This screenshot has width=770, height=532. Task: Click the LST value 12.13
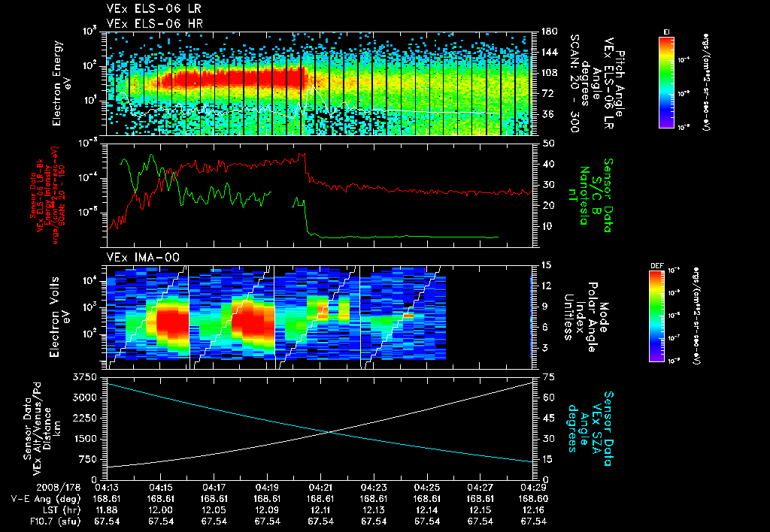click(x=374, y=510)
